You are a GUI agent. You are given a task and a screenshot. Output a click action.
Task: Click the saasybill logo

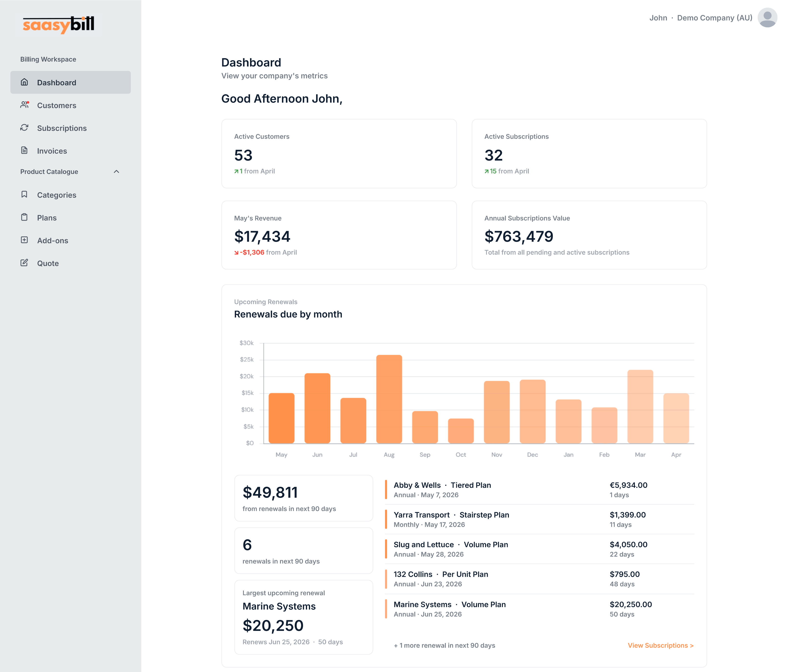[x=58, y=25]
